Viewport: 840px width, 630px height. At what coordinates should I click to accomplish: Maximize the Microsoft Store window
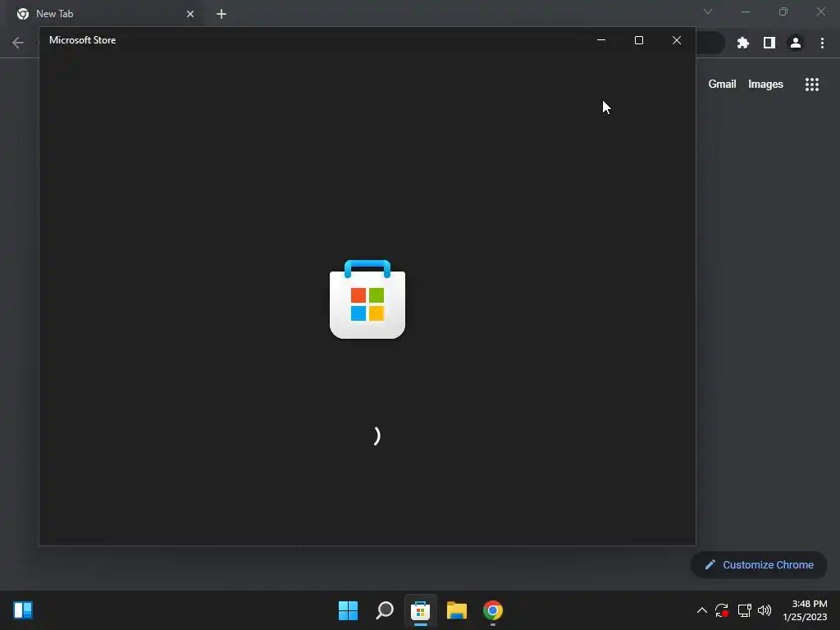tap(638, 40)
